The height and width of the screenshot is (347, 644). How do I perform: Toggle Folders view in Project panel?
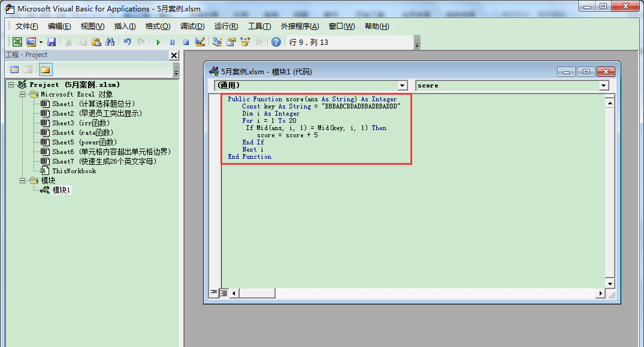coord(45,70)
